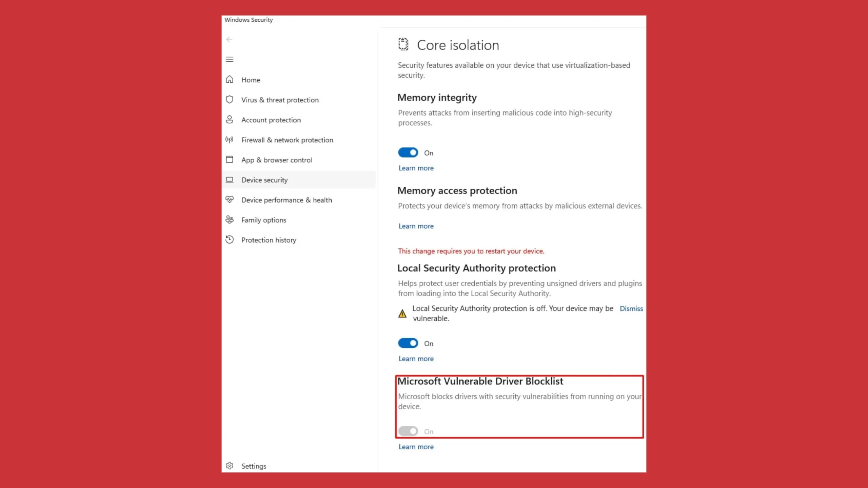Click the Device security laptop icon
The width and height of the screenshot is (868, 488).
click(x=230, y=180)
